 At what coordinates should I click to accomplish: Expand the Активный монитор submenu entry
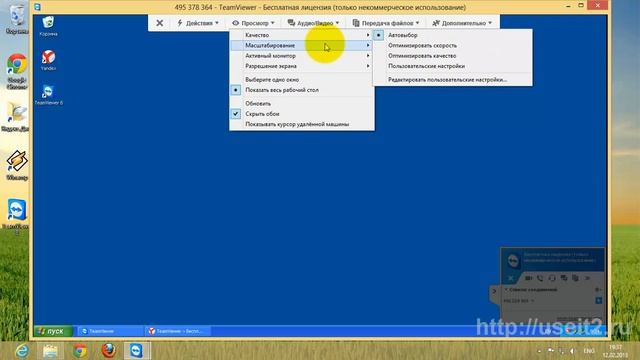tap(302, 56)
